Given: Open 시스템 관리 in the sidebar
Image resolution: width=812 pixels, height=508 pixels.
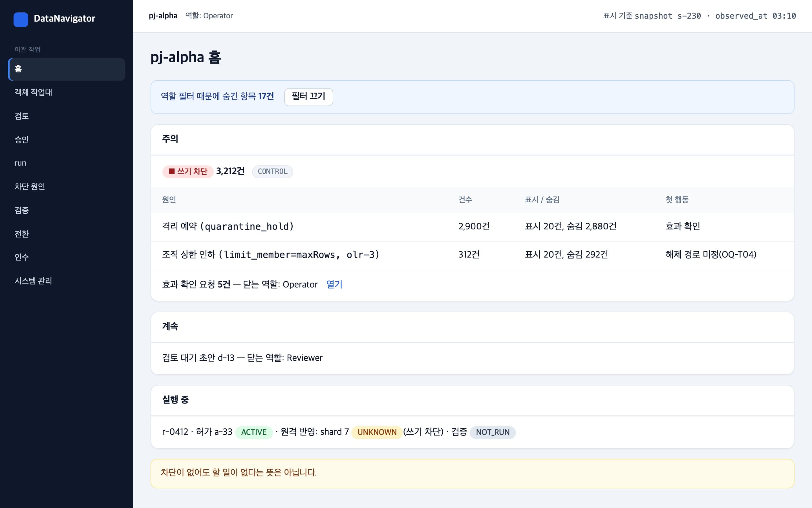Looking at the screenshot, I should [67, 281].
